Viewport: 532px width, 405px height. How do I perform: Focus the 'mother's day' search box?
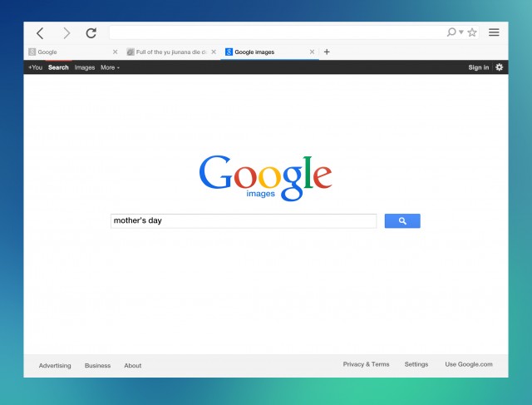click(244, 221)
